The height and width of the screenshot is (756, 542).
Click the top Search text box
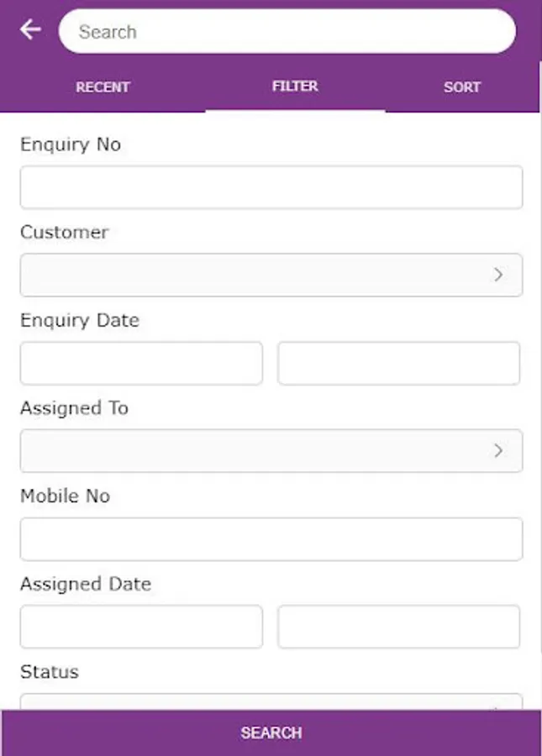287,32
